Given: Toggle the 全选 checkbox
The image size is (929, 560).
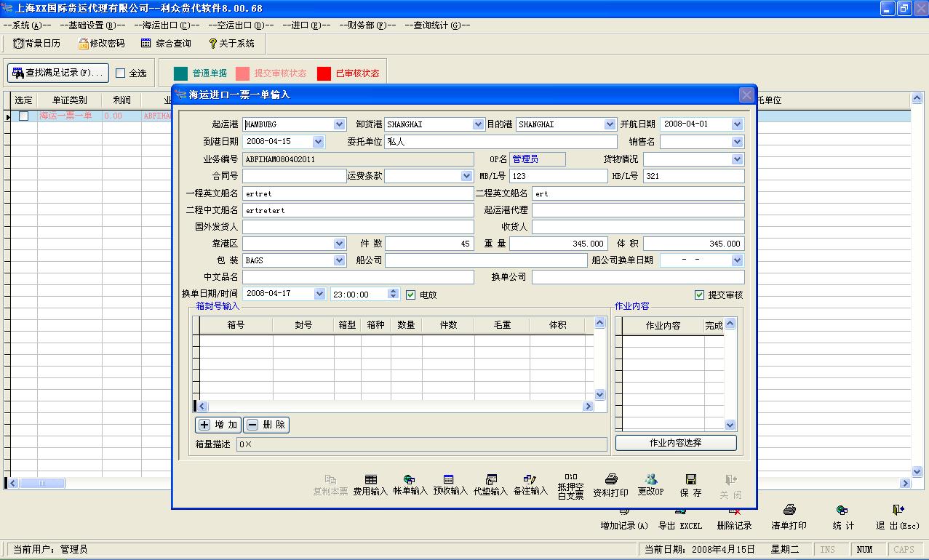Looking at the screenshot, I should pos(121,73).
